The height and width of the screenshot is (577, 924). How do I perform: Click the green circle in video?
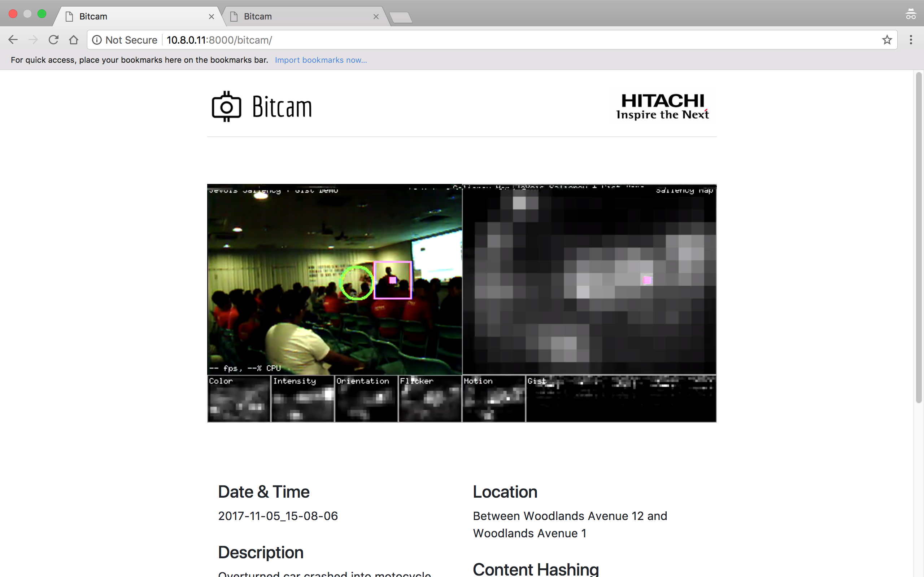pyautogui.click(x=356, y=283)
